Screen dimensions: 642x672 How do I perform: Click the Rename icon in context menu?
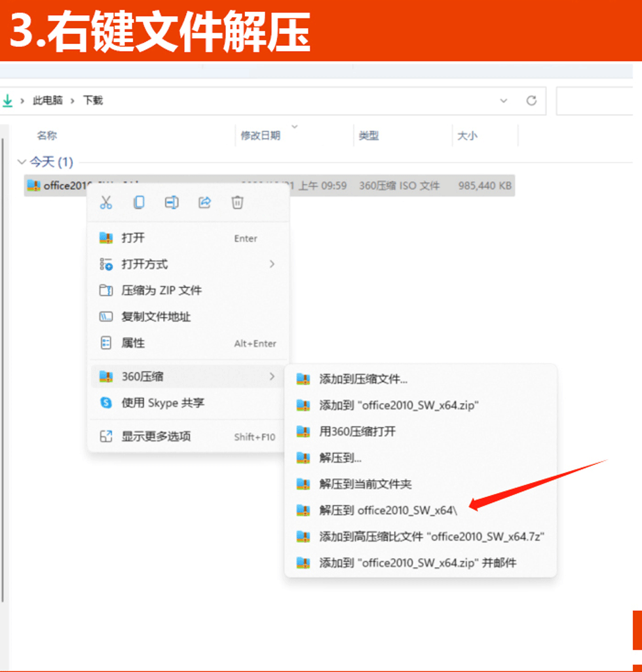(x=172, y=202)
